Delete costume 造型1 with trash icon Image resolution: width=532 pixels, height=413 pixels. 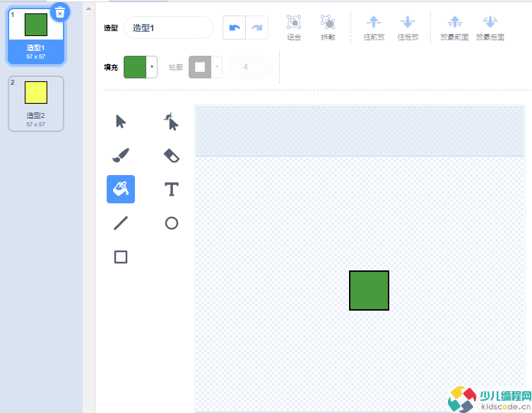tap(60, 12)
